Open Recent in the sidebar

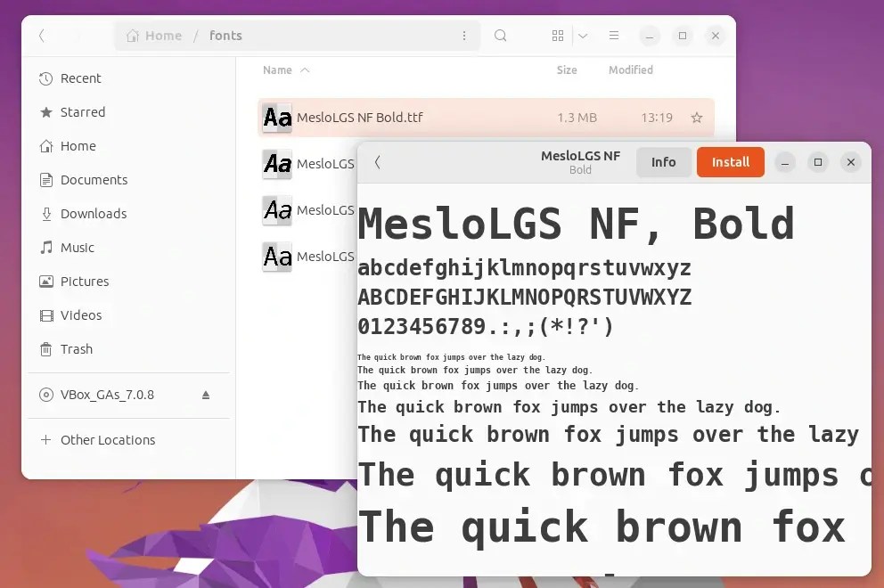click(x=128, y=78)
